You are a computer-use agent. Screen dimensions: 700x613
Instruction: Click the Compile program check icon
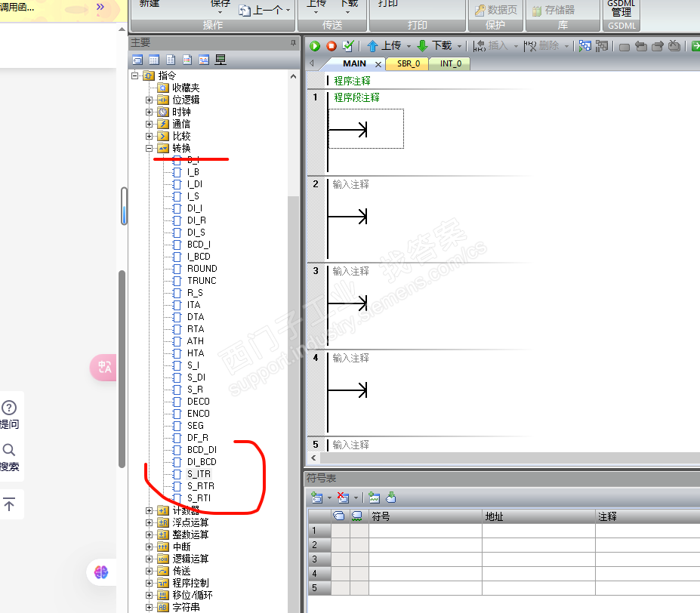tap(348, 46)
